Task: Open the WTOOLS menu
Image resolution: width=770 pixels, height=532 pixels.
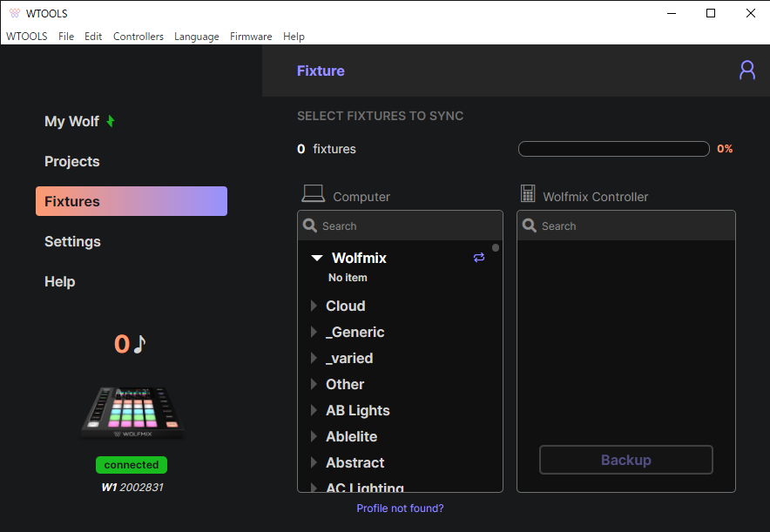Action: click(x=26, y=37)
